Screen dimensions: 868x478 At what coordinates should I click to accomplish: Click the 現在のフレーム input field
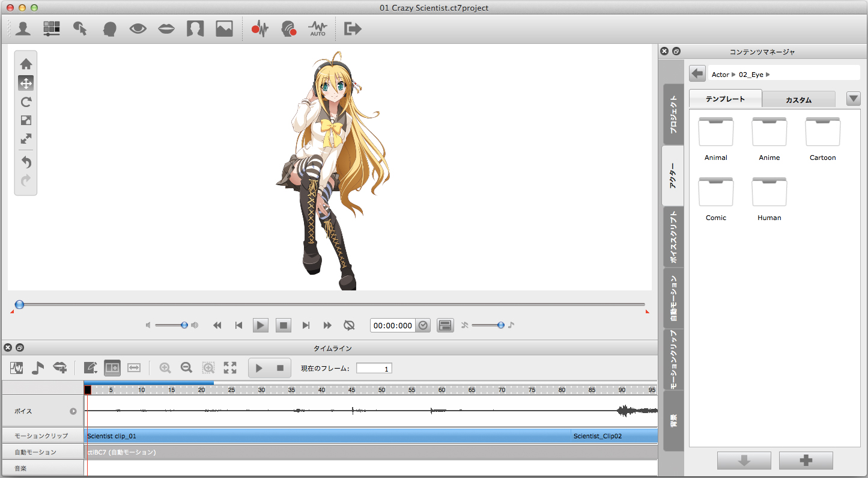[x=374, y=369]
